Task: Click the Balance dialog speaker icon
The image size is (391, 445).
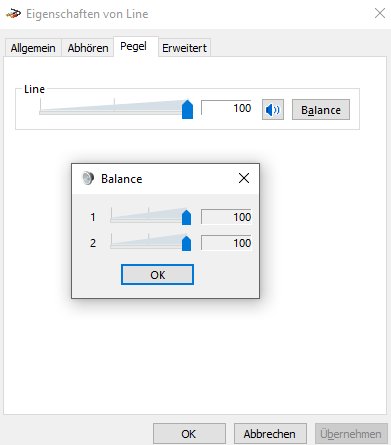Action: 88,178
